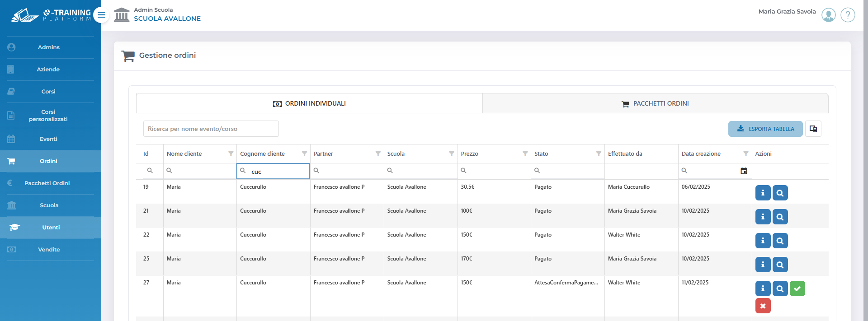
Task: View details of order 27
Action: [780, 288]
